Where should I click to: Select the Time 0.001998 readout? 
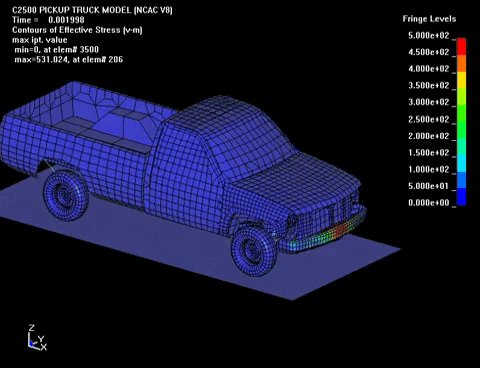click(48, 20)
